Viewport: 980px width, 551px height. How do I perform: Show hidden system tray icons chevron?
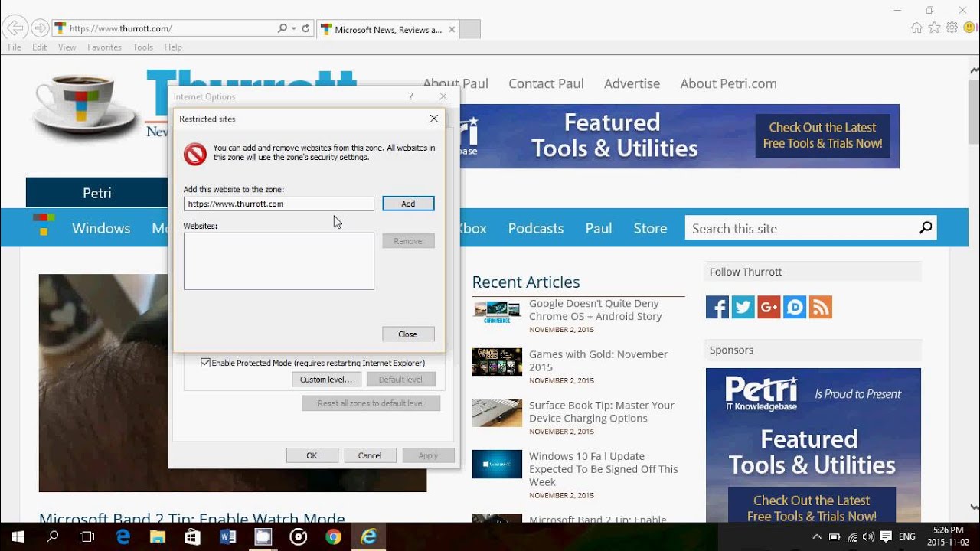click(x=817, y=537)
